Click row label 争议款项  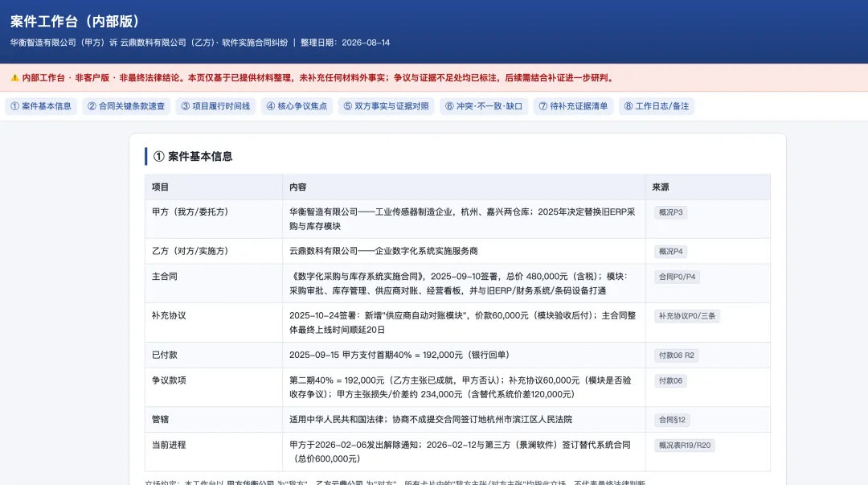click(x=169, y=380)
